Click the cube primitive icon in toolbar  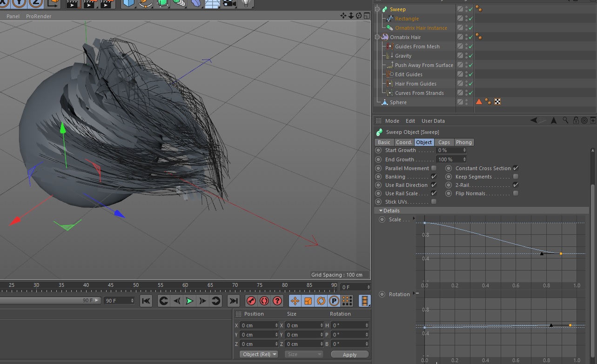coord(128,3)
